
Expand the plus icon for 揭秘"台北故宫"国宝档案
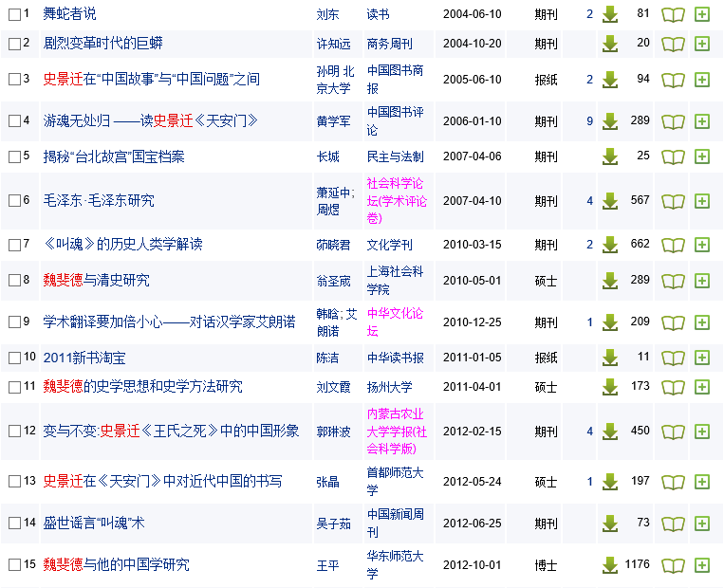(702, 156)
